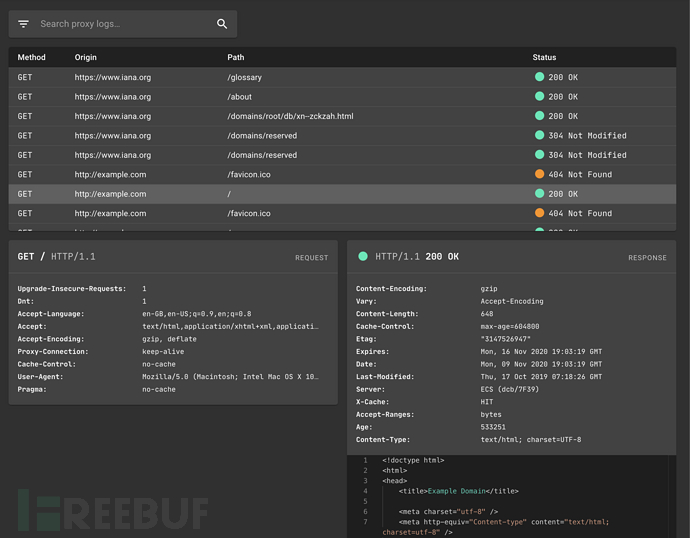Click the Age value 533251

pos(493,427)
